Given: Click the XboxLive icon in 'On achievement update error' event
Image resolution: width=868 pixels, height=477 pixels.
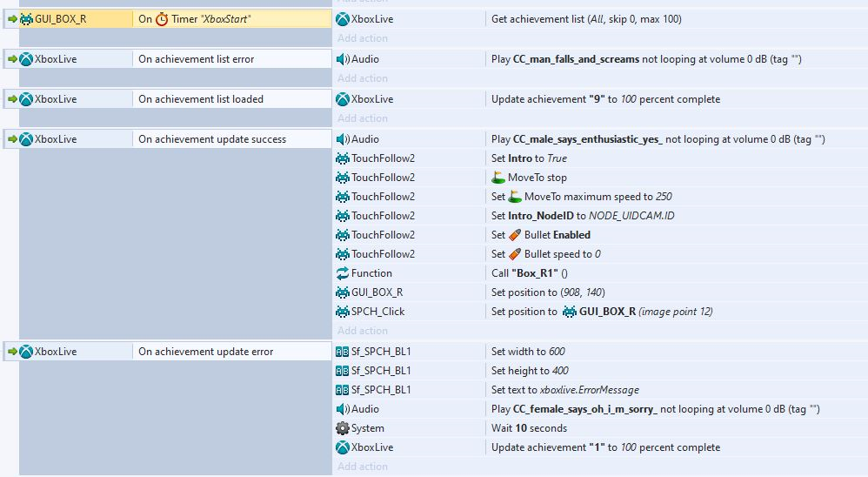Looking at the screenshot, I should click(26, 352).
